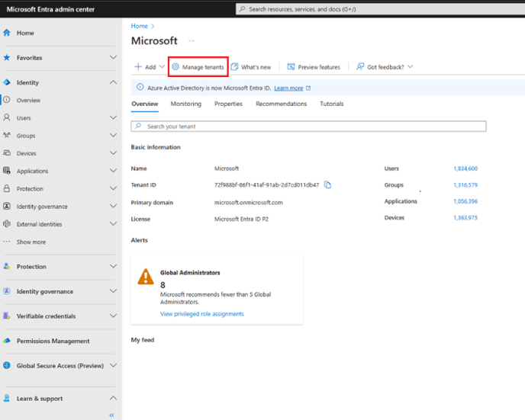The image size is (525, 420).
Task: Click the Devices icon in sidebar
Action: tap(7, 153)
